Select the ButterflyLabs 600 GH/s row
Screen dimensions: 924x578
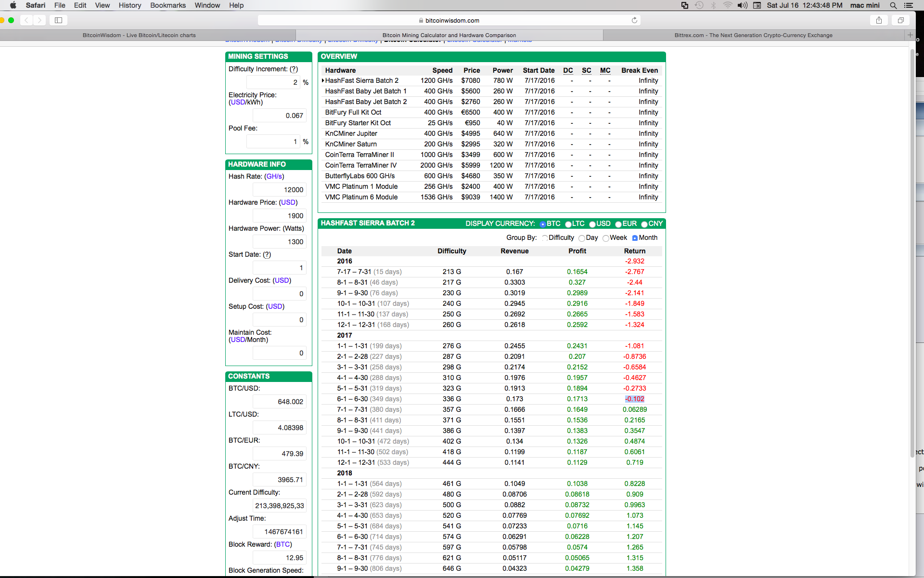pos(491,176)
